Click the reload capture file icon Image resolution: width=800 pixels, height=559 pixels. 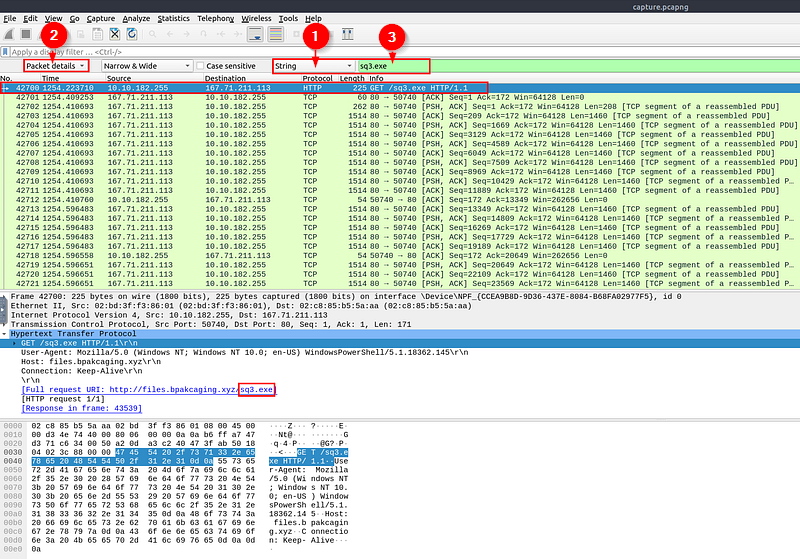pos(132,34)
